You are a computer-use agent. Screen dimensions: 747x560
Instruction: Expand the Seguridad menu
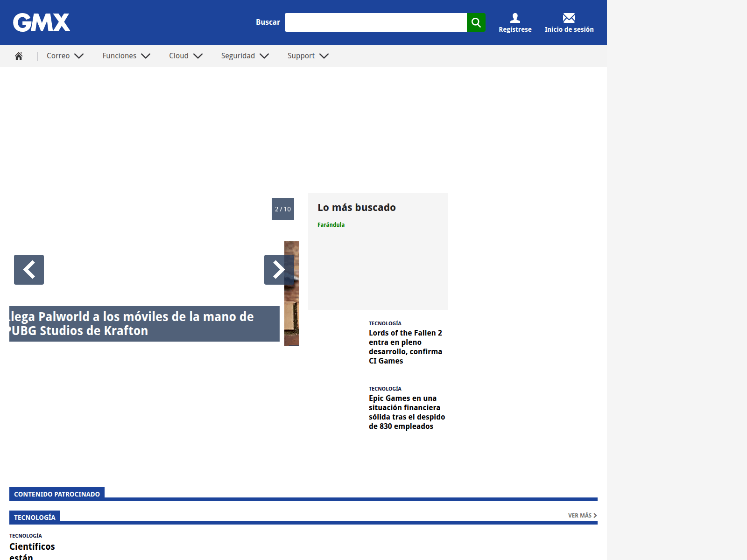pos(245,56)
